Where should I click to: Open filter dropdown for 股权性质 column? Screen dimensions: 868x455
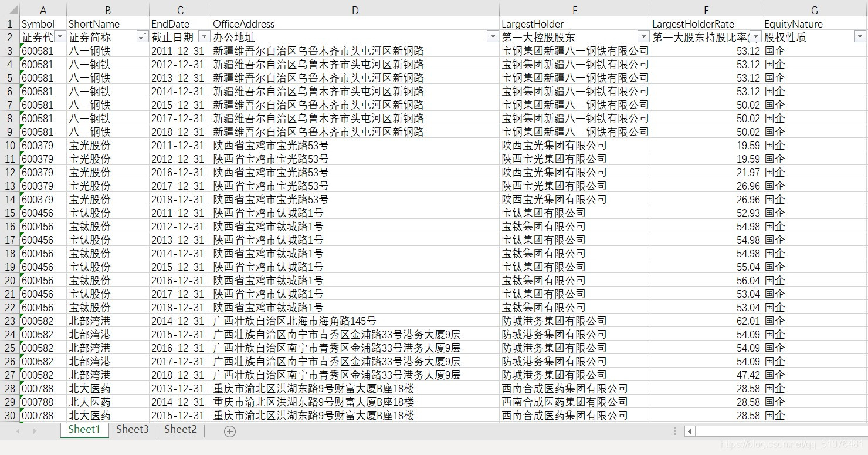tap(860, 37)
